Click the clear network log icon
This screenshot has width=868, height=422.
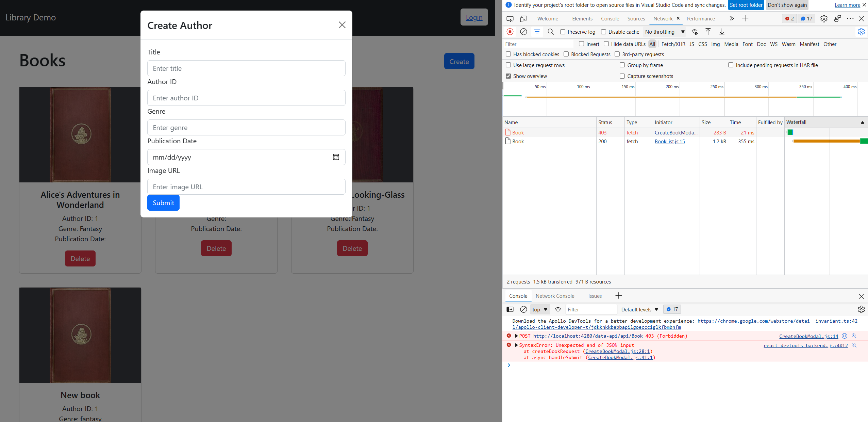[x=523, y=32]
